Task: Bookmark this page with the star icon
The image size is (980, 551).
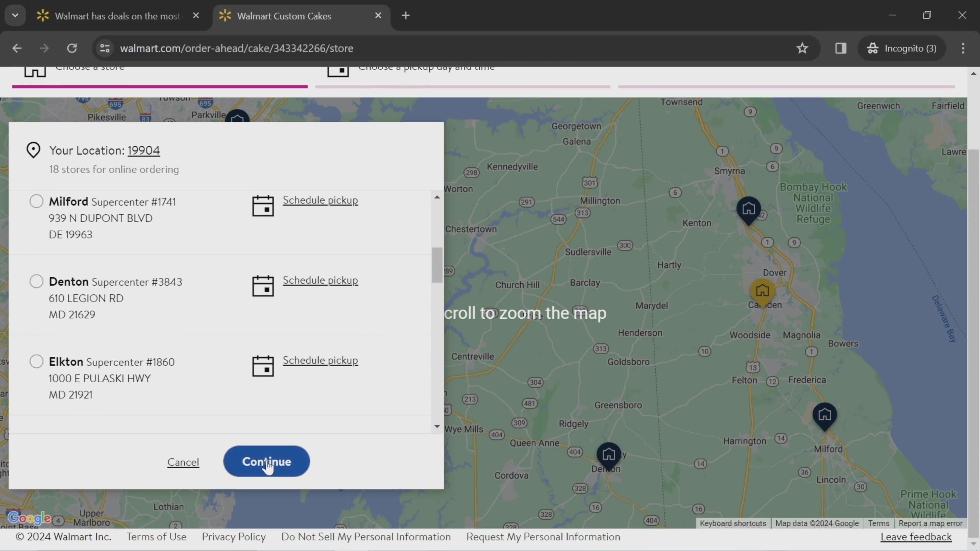Action: [x=802, y=48]
